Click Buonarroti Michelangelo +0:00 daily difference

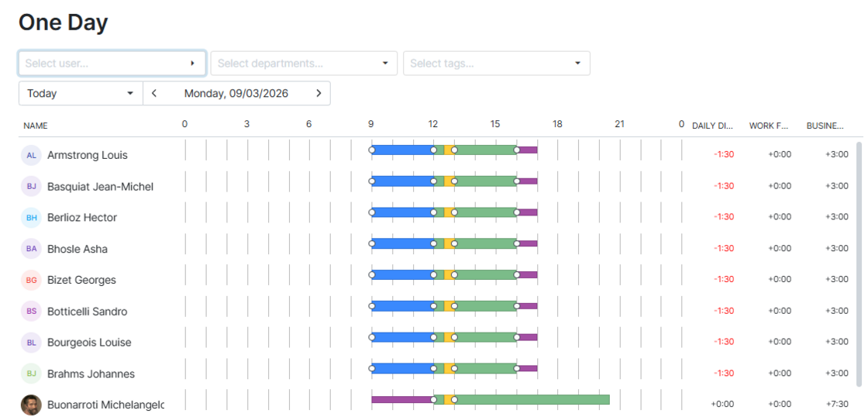[x=722, y=405]
